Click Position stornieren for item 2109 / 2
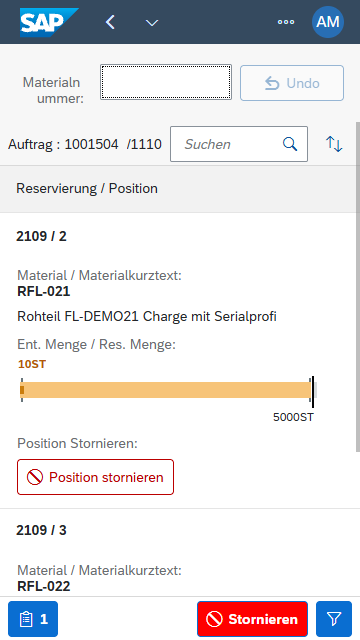Screen dimensions: 360x640 [x=96, y=477]
